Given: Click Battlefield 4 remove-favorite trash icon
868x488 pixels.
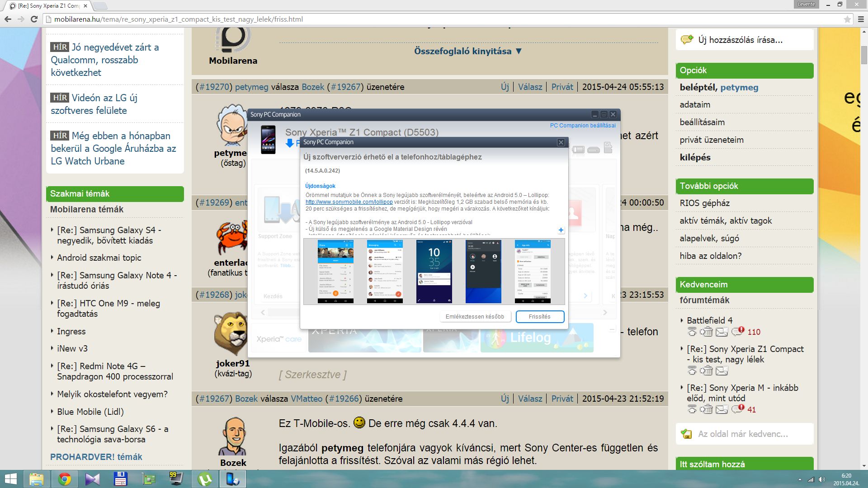Looking at the screenshot, I should (x=706, y=332).
